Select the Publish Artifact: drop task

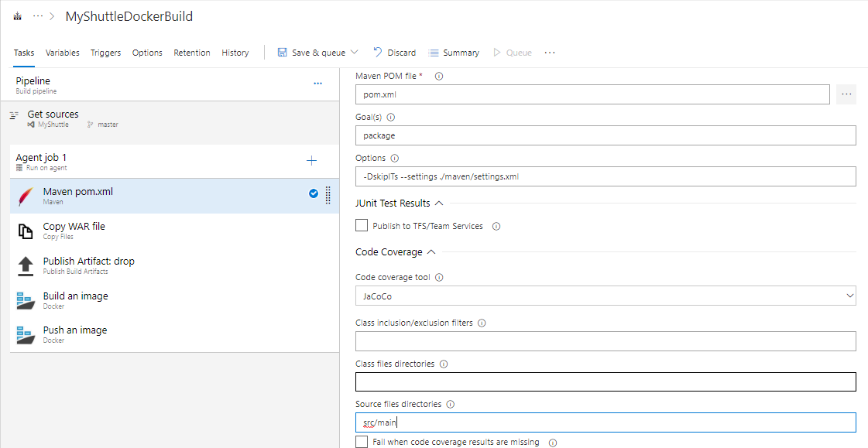coord(174,265)
